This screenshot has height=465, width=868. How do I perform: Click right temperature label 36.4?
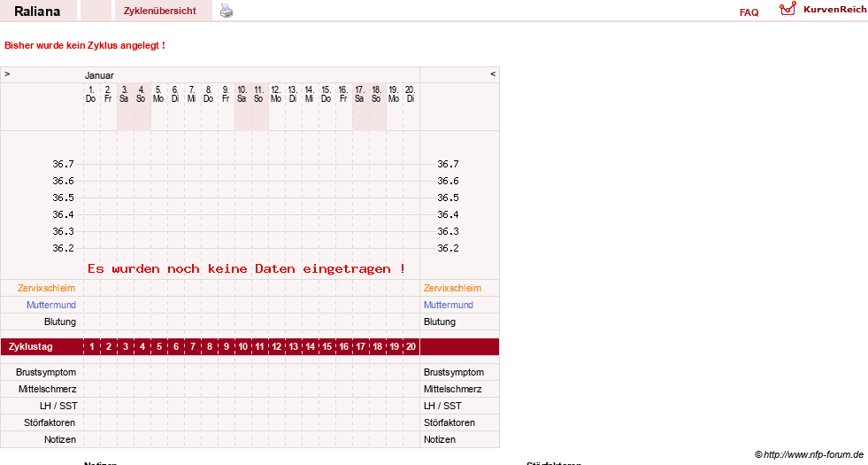pos(448,214)
